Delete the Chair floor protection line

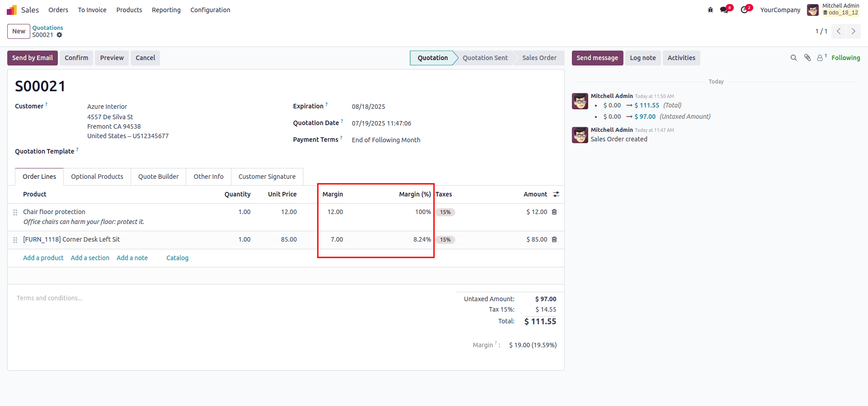coord(554,212)
